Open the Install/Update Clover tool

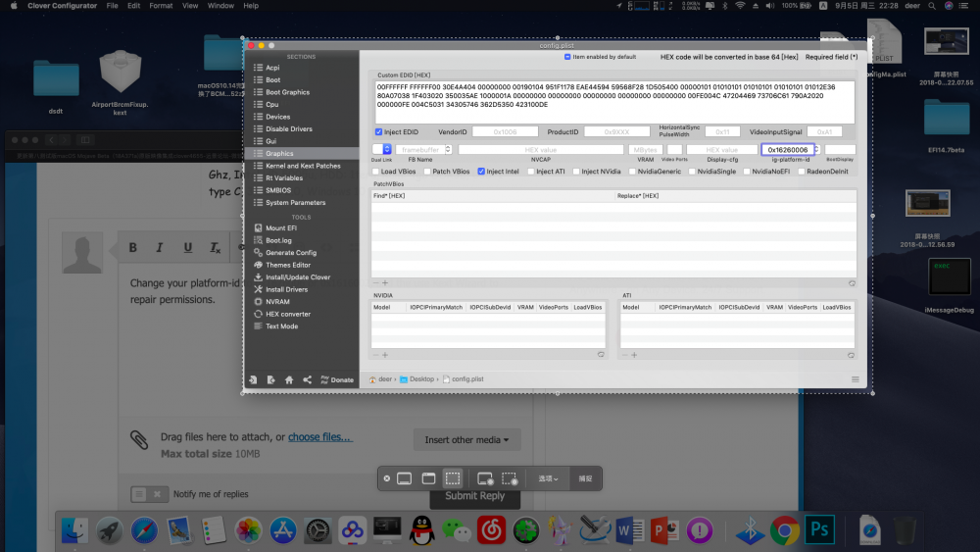pyautogui.click(x=298, y=276)
